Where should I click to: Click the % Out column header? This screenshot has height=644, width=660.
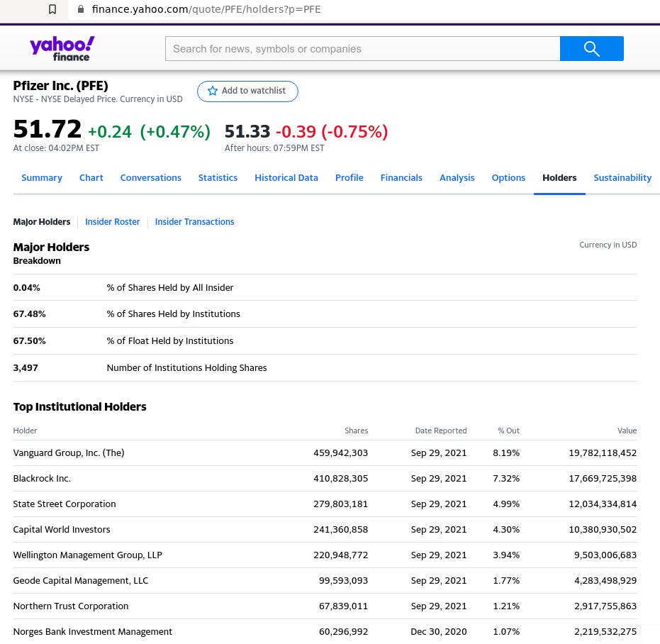(508, 431)
